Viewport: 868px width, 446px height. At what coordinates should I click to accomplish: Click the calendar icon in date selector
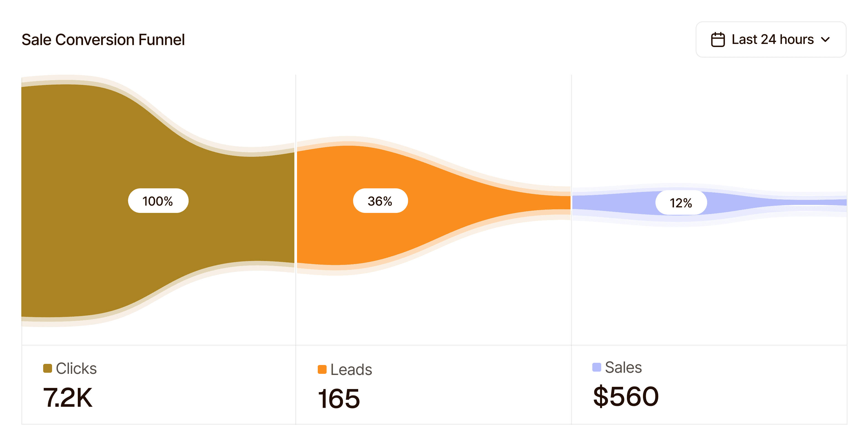718,40
